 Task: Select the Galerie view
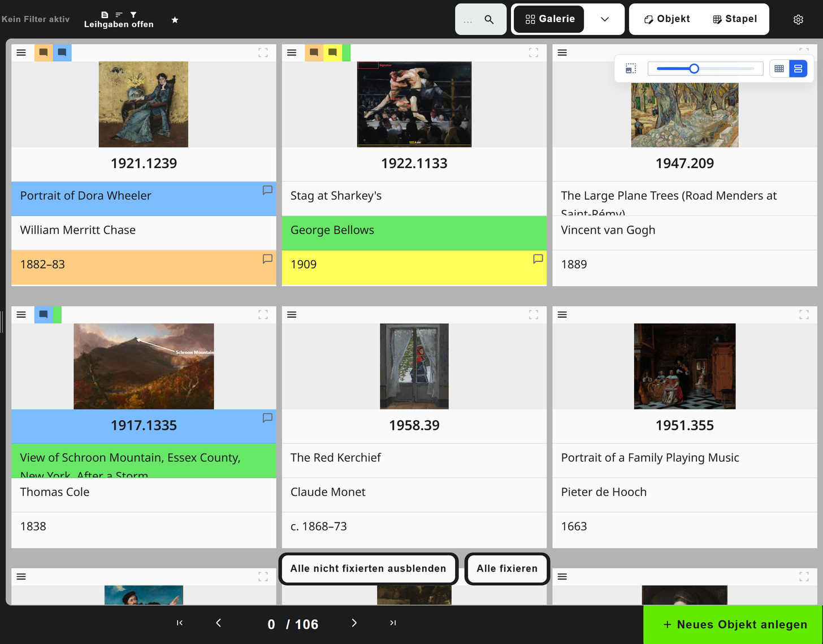[x=549, y=19]
